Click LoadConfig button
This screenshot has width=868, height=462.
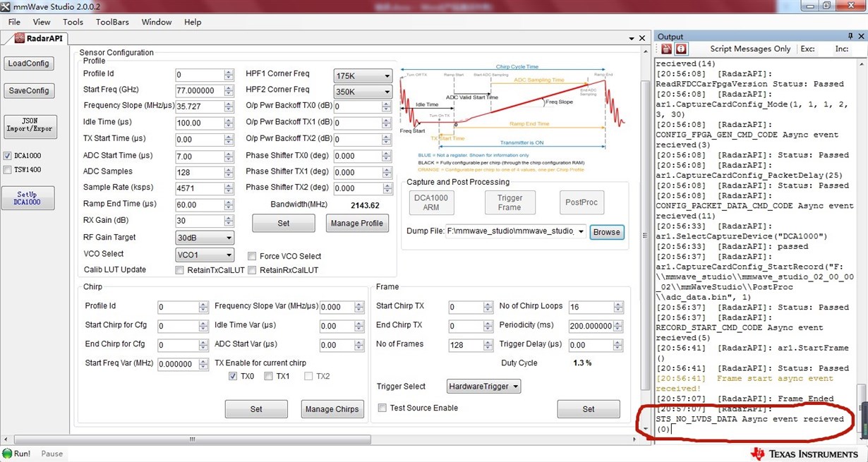(29, 63)
